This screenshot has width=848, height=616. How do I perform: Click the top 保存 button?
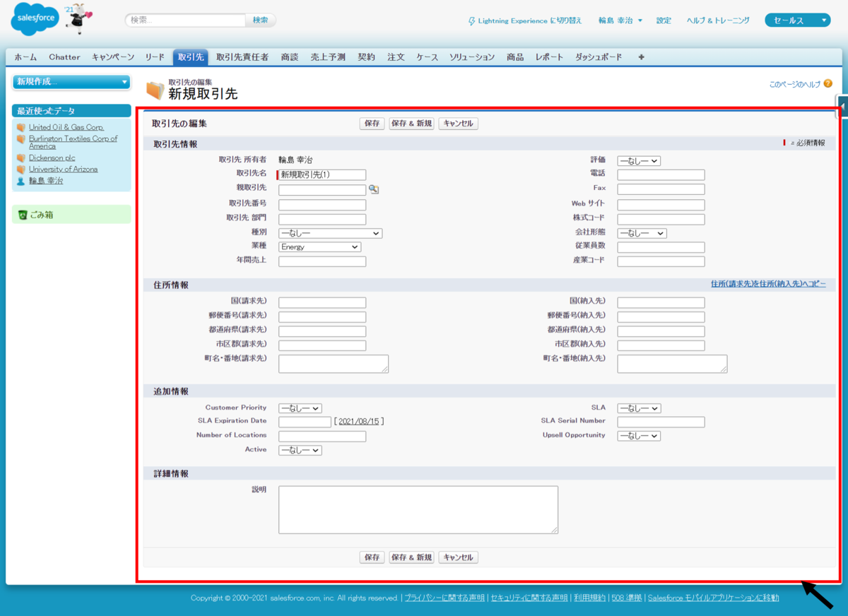[372, 124]
